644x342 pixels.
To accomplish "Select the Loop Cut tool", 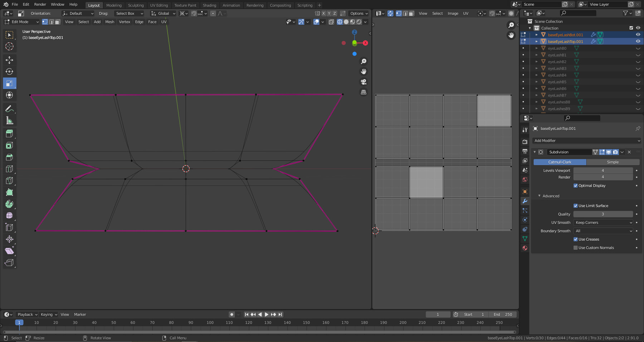I will 10,169.
